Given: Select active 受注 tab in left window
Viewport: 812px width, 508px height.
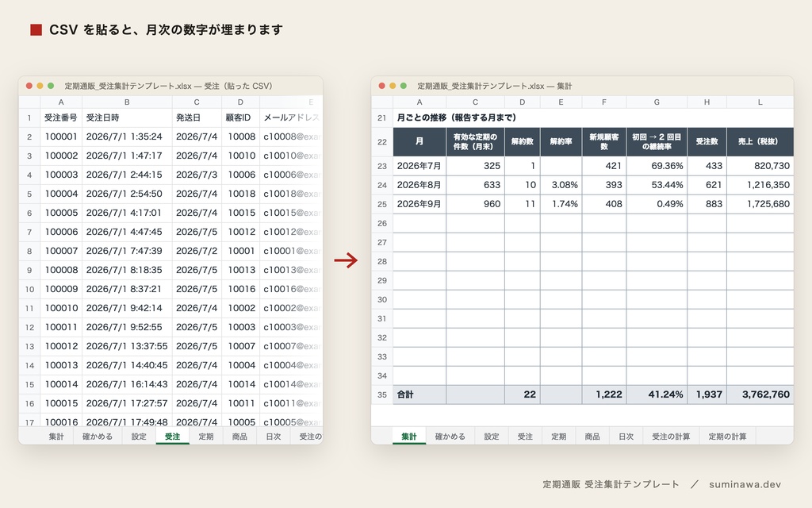Looking at the screenshot, I should [x=172, y=437].
